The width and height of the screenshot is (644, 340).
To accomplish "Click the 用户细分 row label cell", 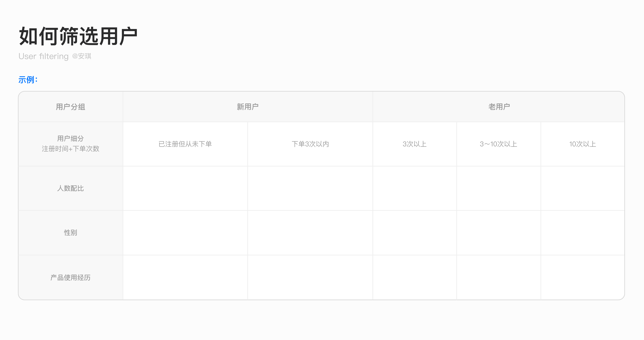I will click(x=71, y=144).
